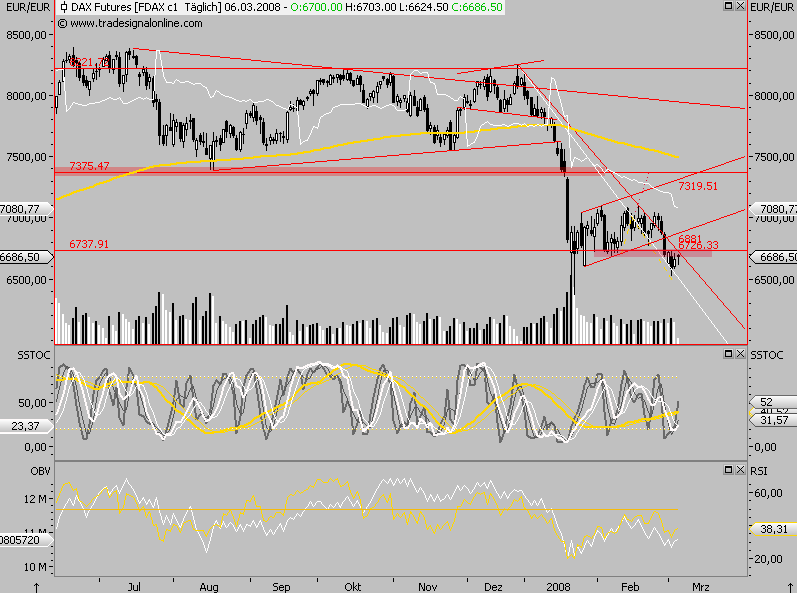Select the 6737.91 horizontal line label

pyautogui.click(x=89, y=244)
